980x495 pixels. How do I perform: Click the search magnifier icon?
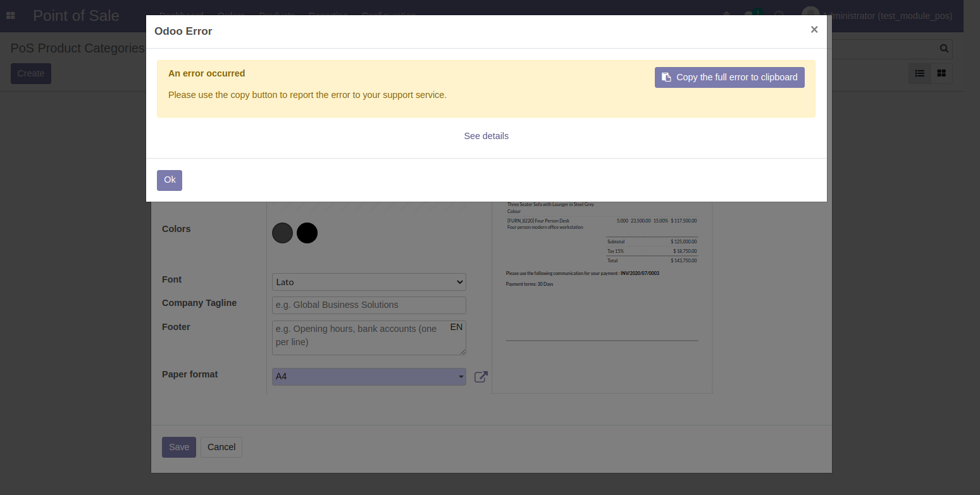point(944,49)
